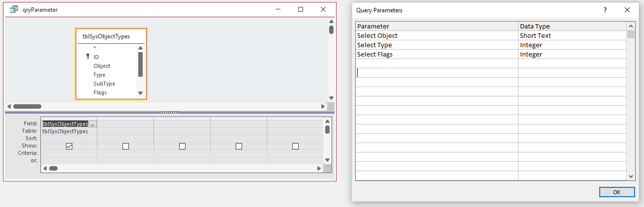Click the design grid horizontal scrollbar thumb
Screen dimensions: 644x207
53,168
